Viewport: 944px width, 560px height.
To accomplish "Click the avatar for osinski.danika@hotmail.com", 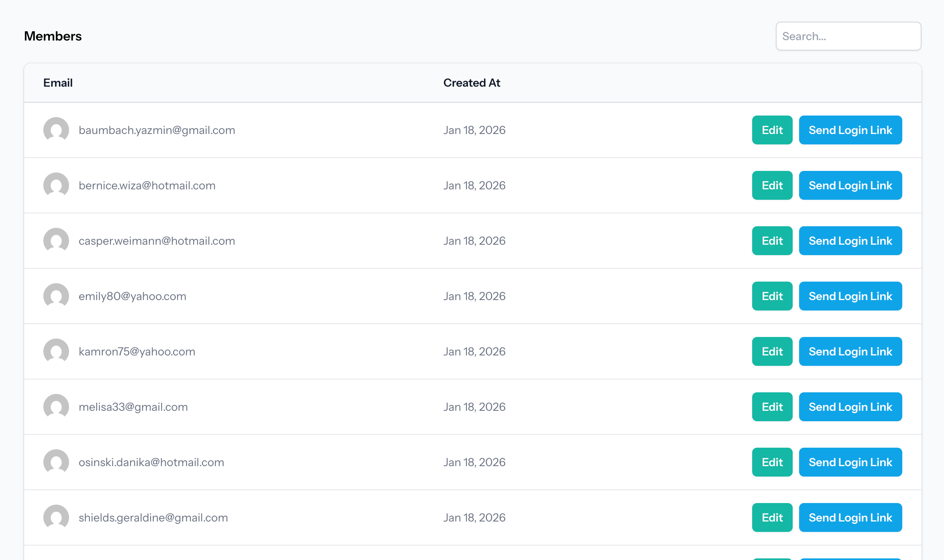I will pyautogui.click(x=56, y=462).
